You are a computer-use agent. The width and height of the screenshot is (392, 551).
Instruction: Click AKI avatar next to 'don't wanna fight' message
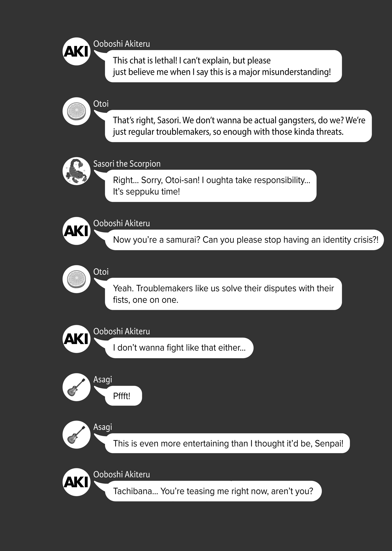[x=76, y=339]
